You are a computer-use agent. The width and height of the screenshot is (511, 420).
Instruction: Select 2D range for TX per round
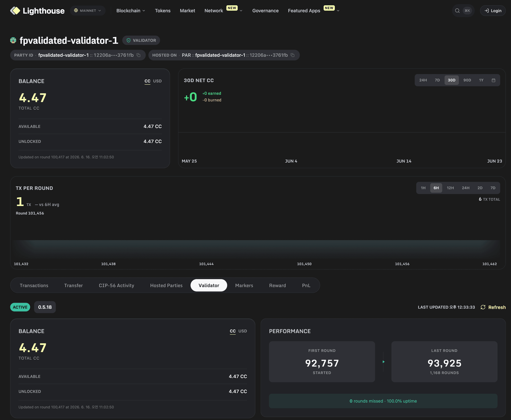point(480,188)
